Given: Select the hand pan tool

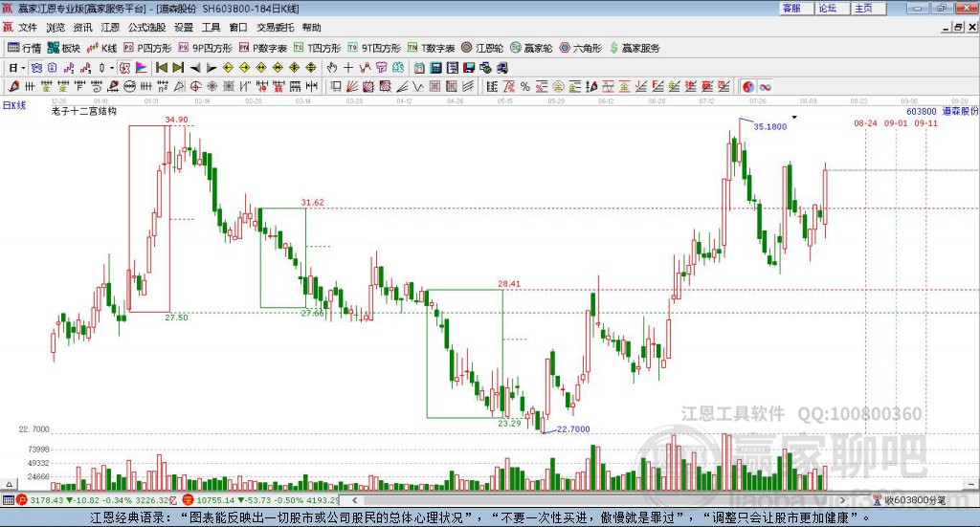Looking at the screenshot, I should click(x=331, y=68).
